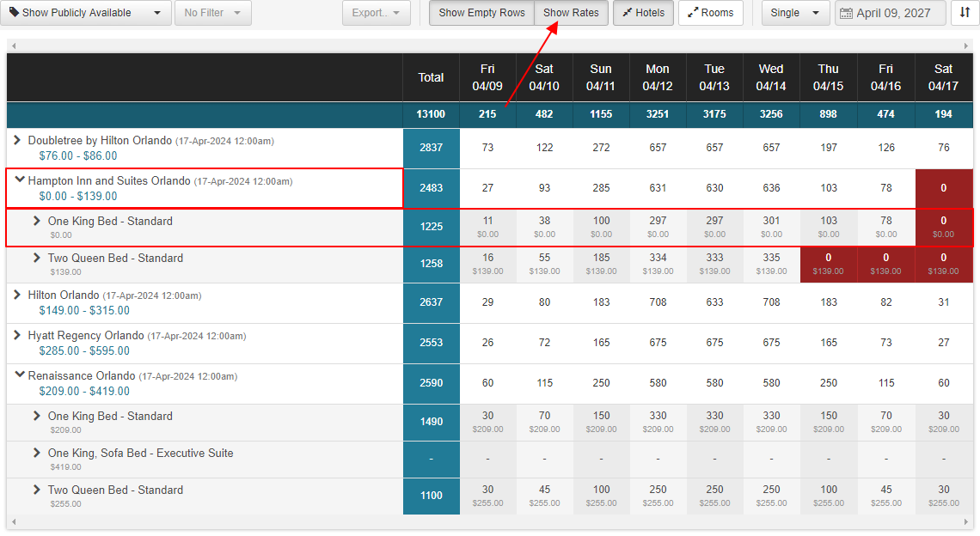The width and height of the screenshot is (980, 536).
Task: Click the Hyatt rate range $285.00 - $595.00
Action: click(x=84, y=350)
